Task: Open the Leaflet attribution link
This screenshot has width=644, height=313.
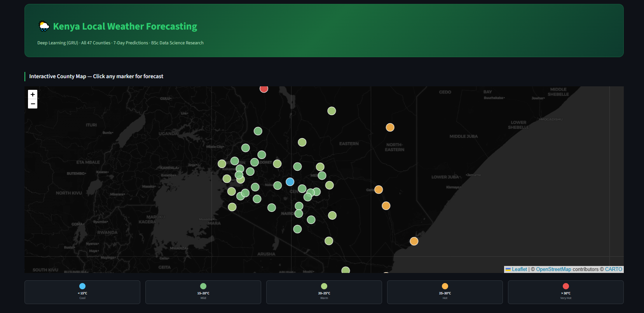Action: (519, 269)
